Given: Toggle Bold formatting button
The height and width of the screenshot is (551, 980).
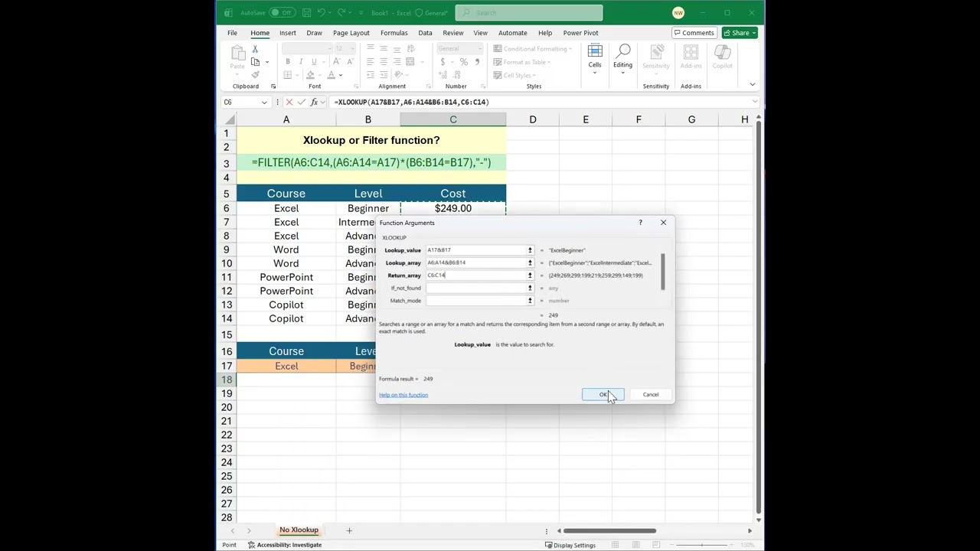Looking at the screenshot, I should (x=288, y=62).
